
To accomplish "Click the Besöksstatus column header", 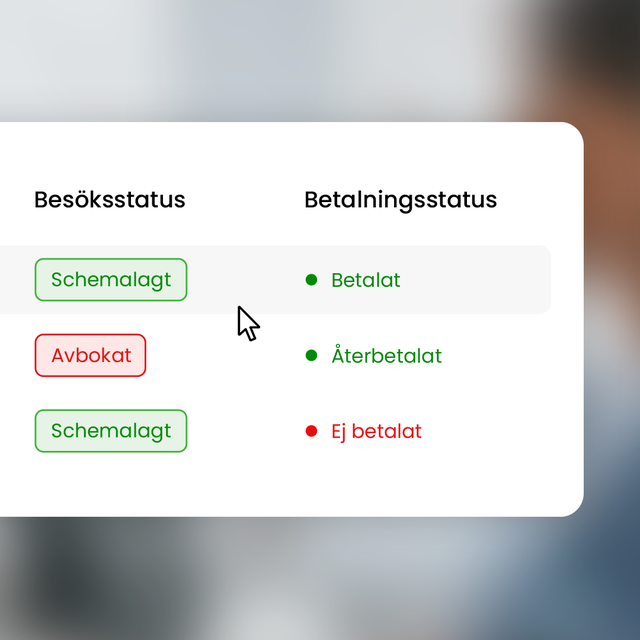I will point(110,200).
